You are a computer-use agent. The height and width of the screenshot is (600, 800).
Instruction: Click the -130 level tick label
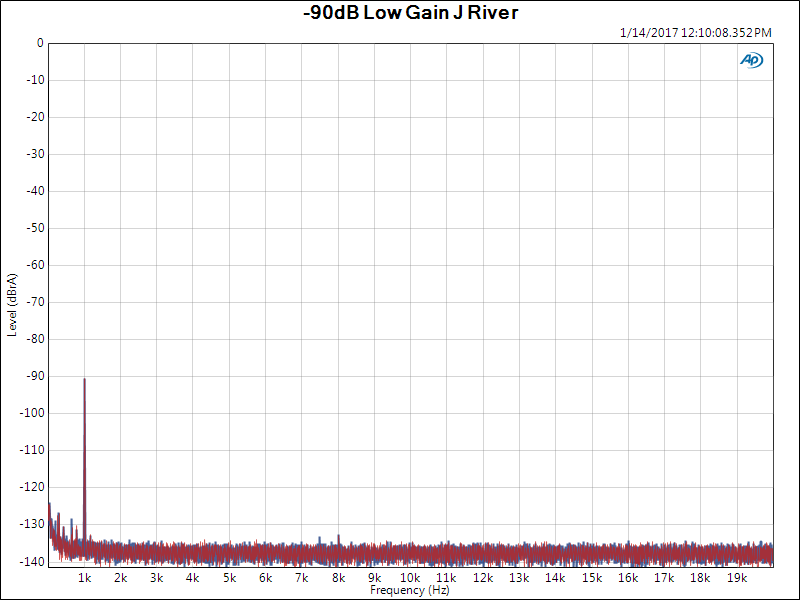pyautogui.click(x=33, y=524)
